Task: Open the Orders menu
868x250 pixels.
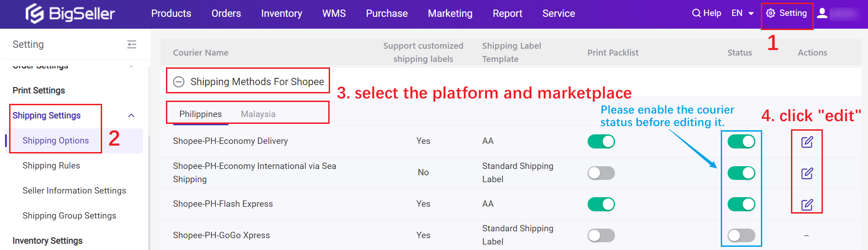Action: (x=226, y=14)
